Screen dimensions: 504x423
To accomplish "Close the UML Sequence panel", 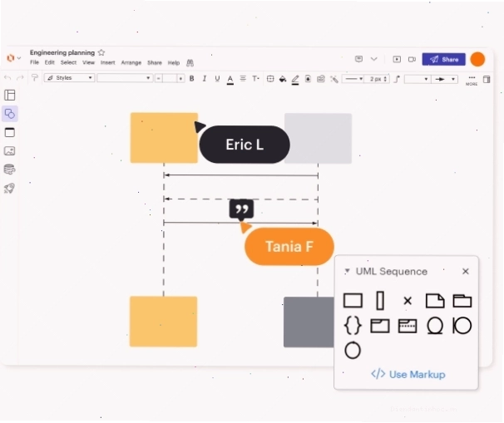I will click(x=466, y=272).
